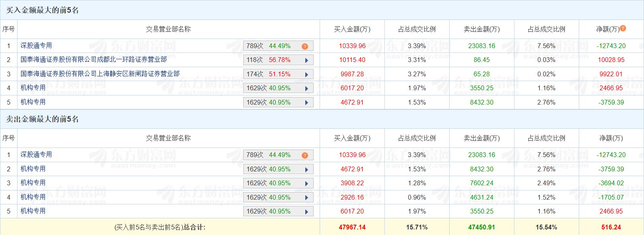Open the 深股通专用 link in the sell table

click(36, 155)
